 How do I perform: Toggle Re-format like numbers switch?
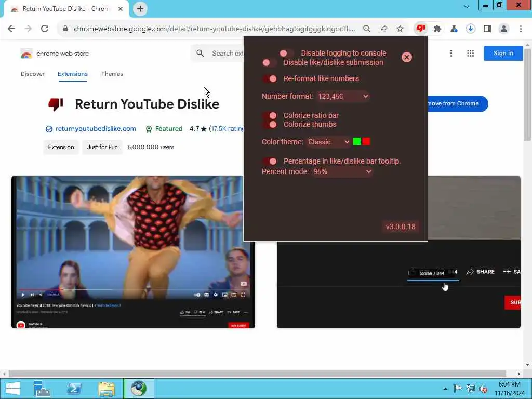click(270, 79)
